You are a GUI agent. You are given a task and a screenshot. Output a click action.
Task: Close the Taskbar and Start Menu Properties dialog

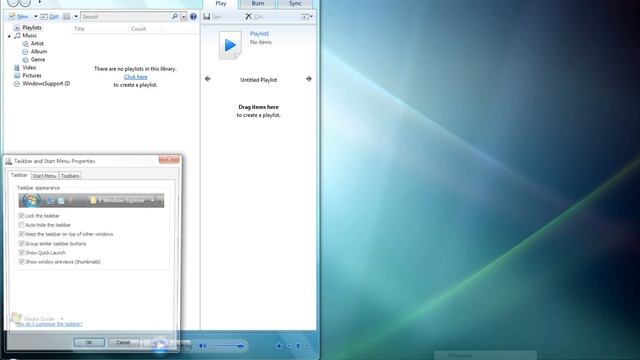pos(169,159)
